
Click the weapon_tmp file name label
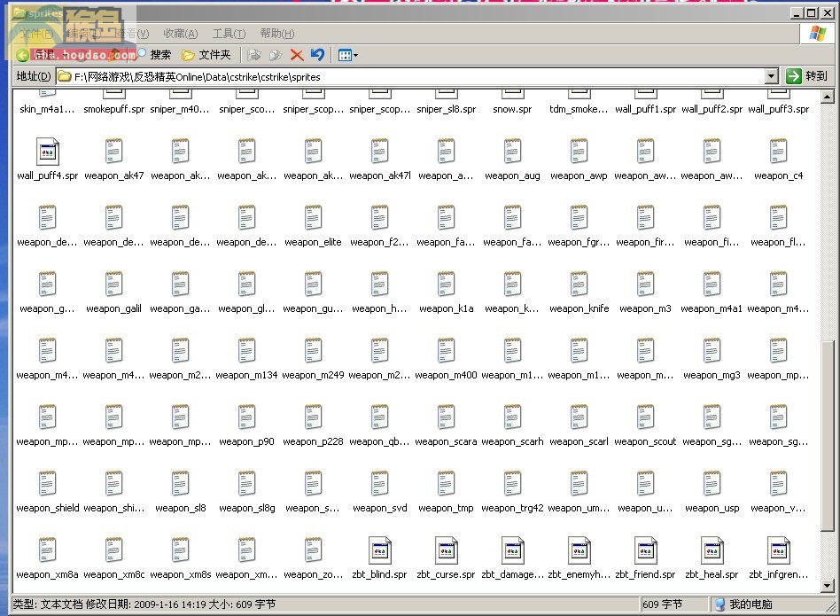pos(446,509)
